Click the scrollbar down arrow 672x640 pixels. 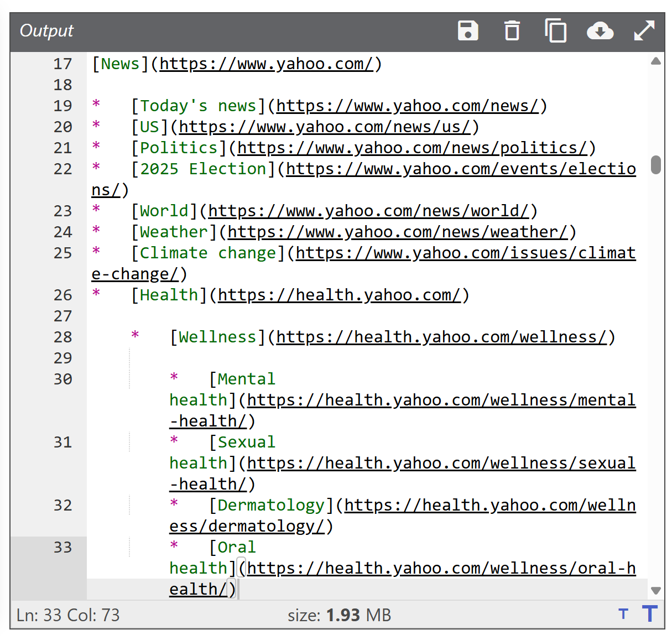(x=656, y=590)
